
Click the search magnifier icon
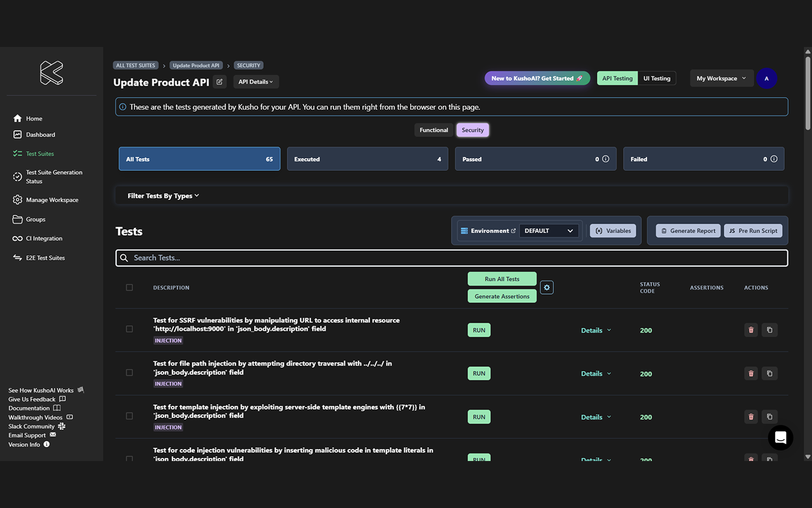[x=124, y=258]
